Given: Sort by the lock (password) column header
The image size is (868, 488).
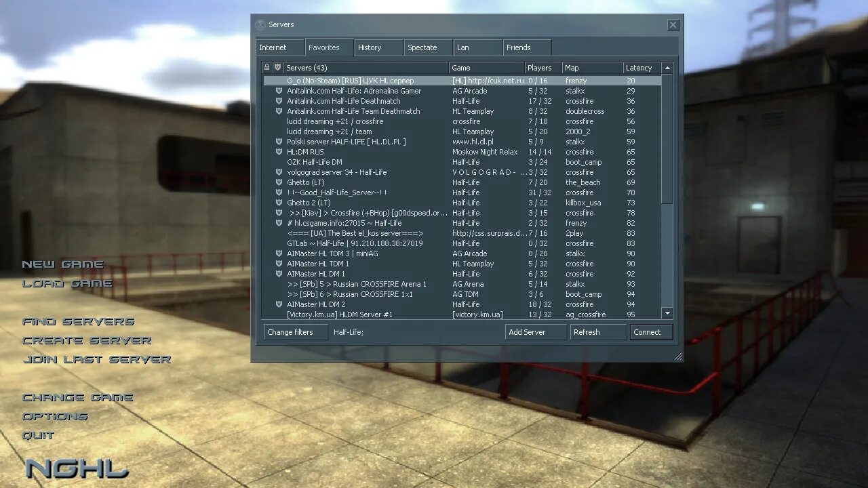Looking at the screenshot, I should pyautogui.click(x=267, y=68).
